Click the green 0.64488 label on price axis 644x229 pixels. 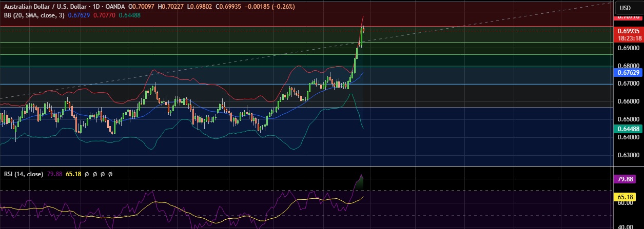click(x=628, y=129)
